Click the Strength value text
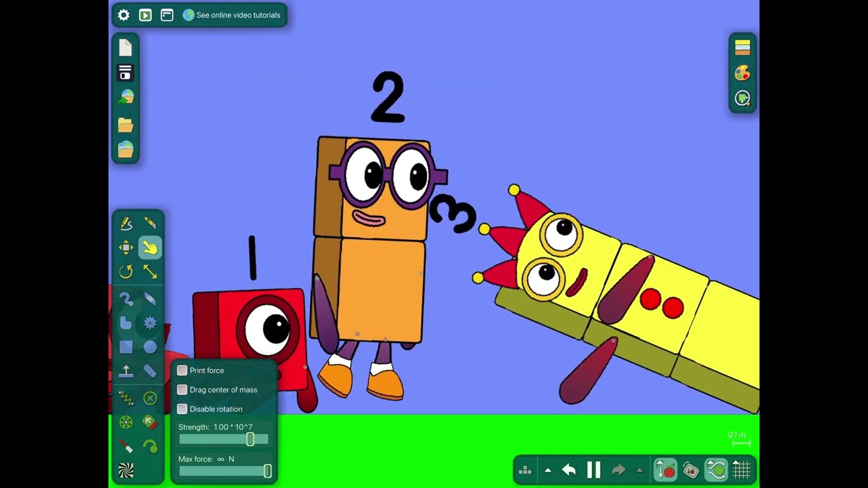868x488 pixels. [233, 428]
